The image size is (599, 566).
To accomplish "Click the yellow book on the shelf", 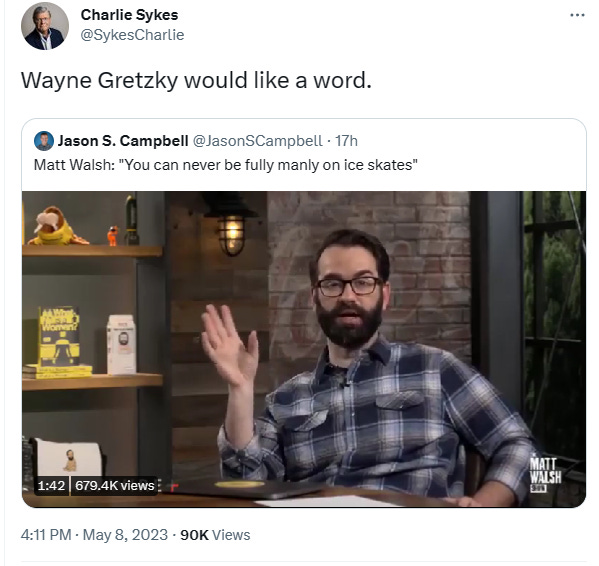I will click(x=58, y=336).
